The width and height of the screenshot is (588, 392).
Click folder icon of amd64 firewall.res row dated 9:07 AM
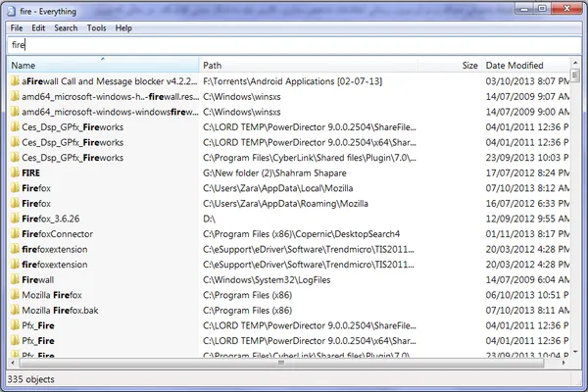point(15,96)
